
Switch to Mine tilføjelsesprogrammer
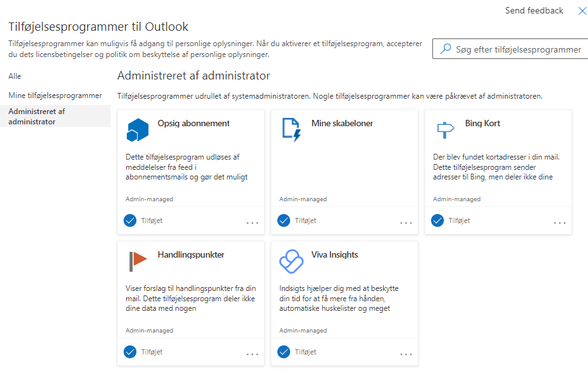(55, 95)
